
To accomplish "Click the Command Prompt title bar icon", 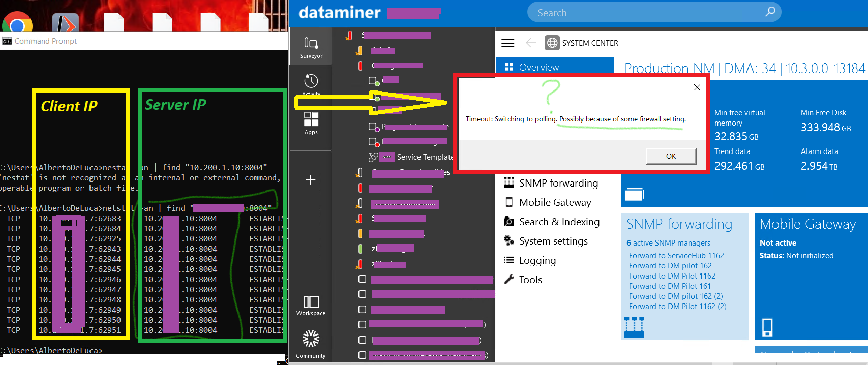I will [7, 41].
